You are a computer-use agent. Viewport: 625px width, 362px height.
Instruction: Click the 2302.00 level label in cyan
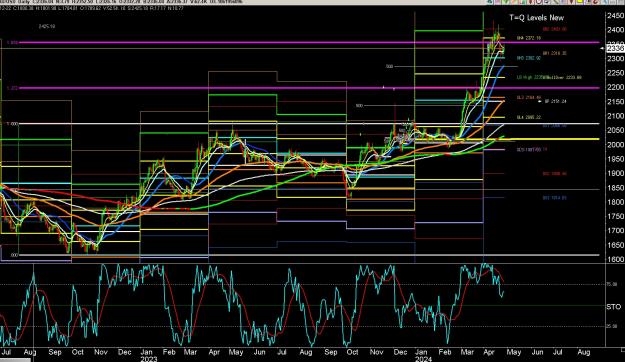pos(529,58)
